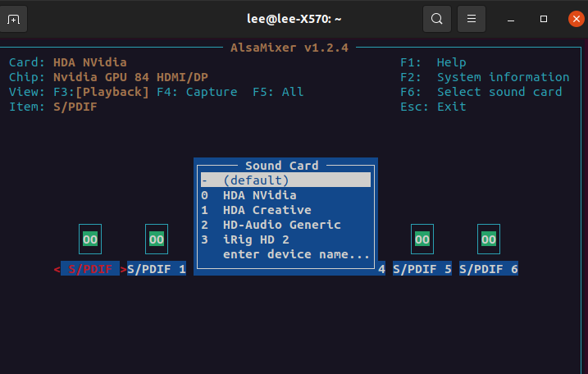
Task: Click the Sound Card dialog title
Action: (x=281, y=166)
